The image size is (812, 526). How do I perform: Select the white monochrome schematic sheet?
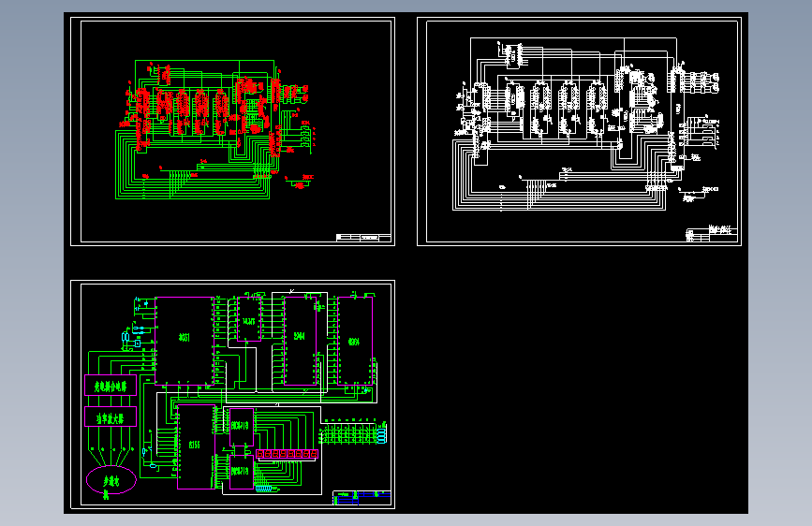[579, 131]
